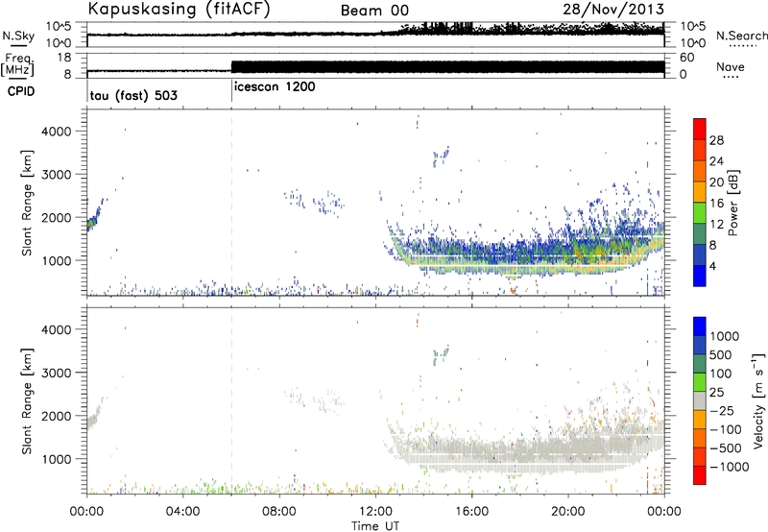Click the 'N.Search' legend label

coord(741,36)
